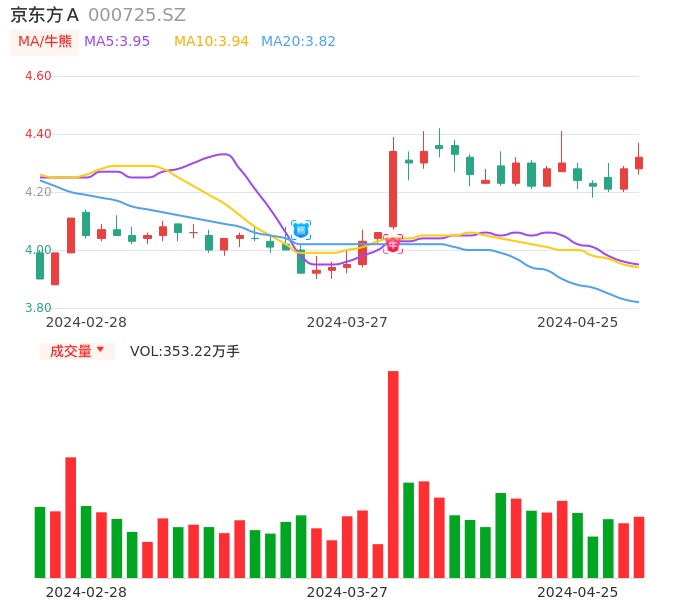This screenshot has width=686, height=606.
Task: Click the blue bear (熊) signal marker
Action: pyautogui.click(x=301, y=230)
